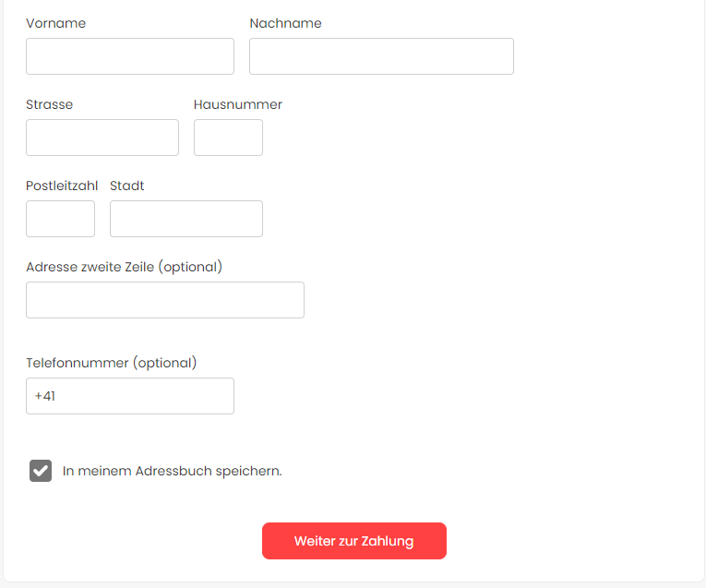Click the Hausnummer label text
Viewport: 706px width, 588px height.
click(x=238, y=104)
